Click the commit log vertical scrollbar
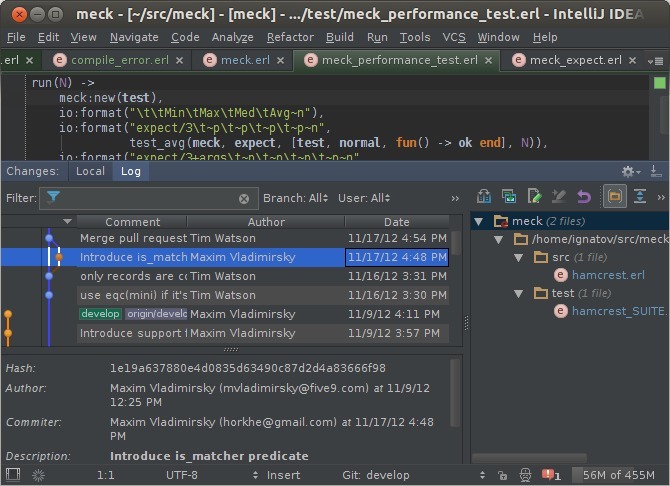The width and height of the screenshot is (670, 486). [x=455, y=243]
